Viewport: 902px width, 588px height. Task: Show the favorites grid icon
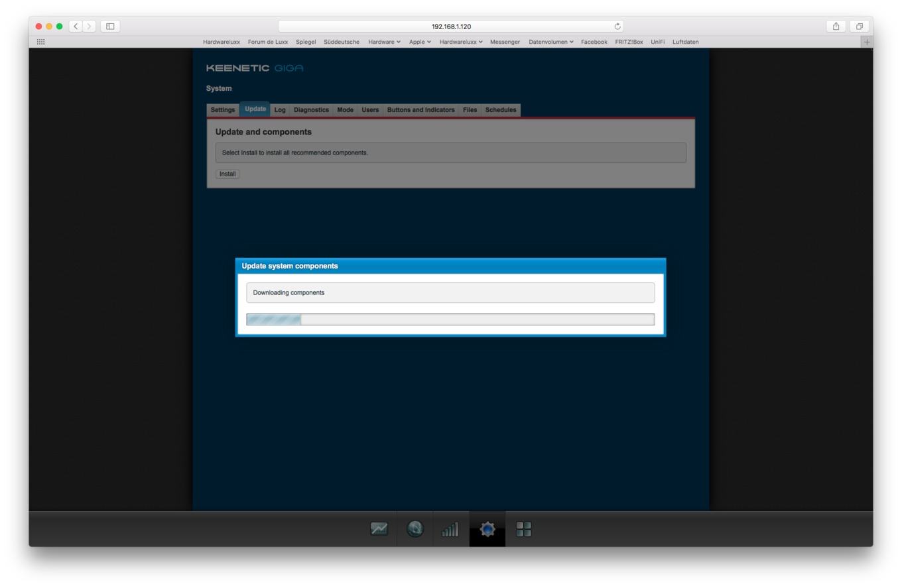point(40,42)
